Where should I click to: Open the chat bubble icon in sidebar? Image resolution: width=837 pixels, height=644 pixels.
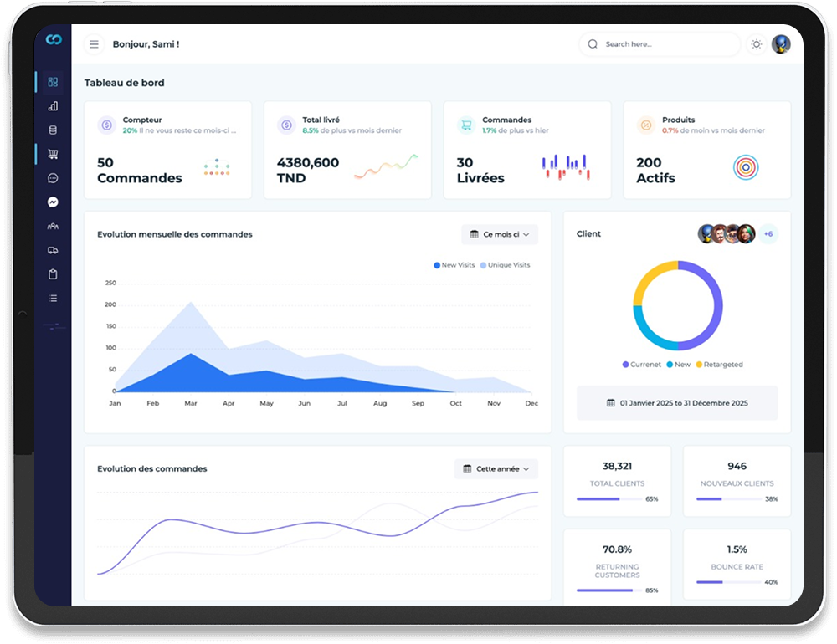(52, 178)
